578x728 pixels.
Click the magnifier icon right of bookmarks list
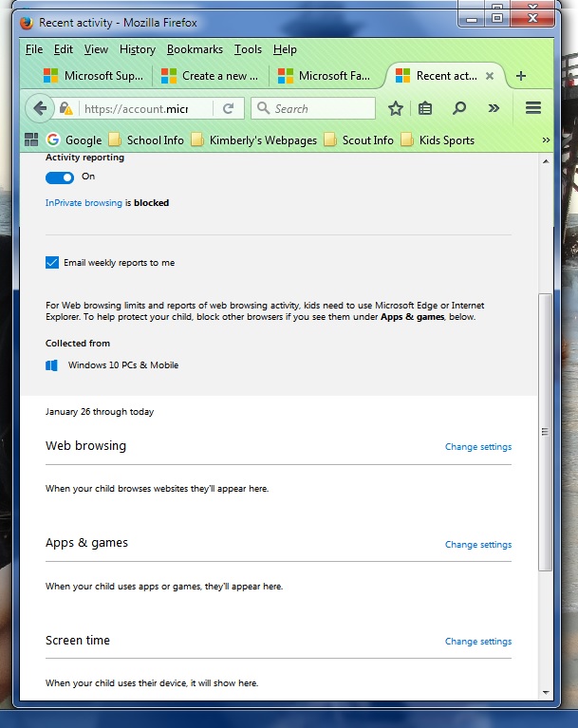tap(459, 108)
